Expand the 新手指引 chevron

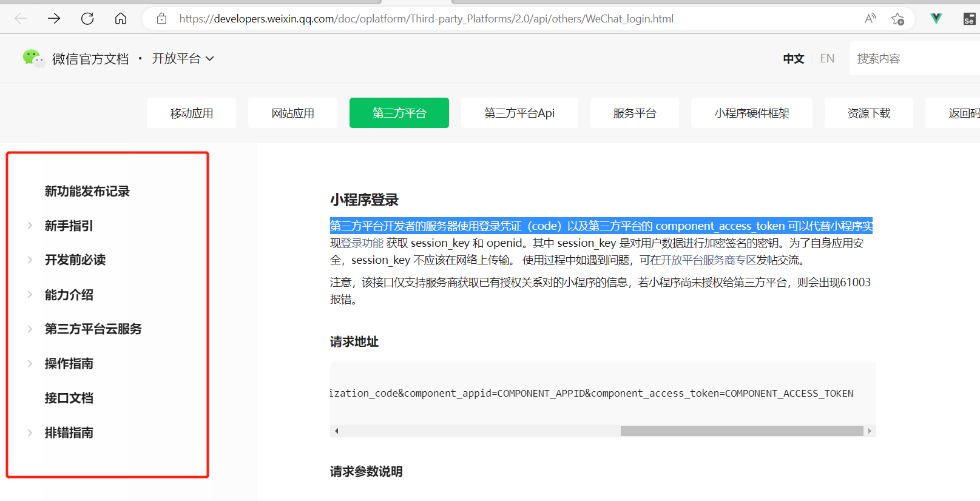tap(30, 226)
